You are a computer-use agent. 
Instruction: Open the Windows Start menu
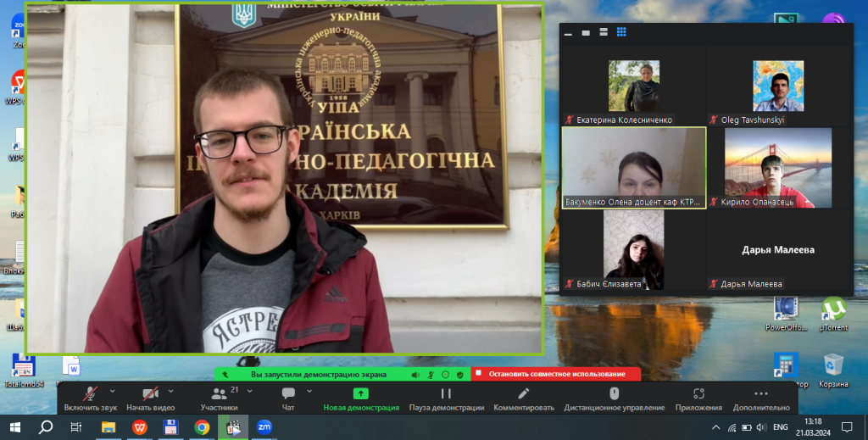pyautogui.click(x=15, y=427)
